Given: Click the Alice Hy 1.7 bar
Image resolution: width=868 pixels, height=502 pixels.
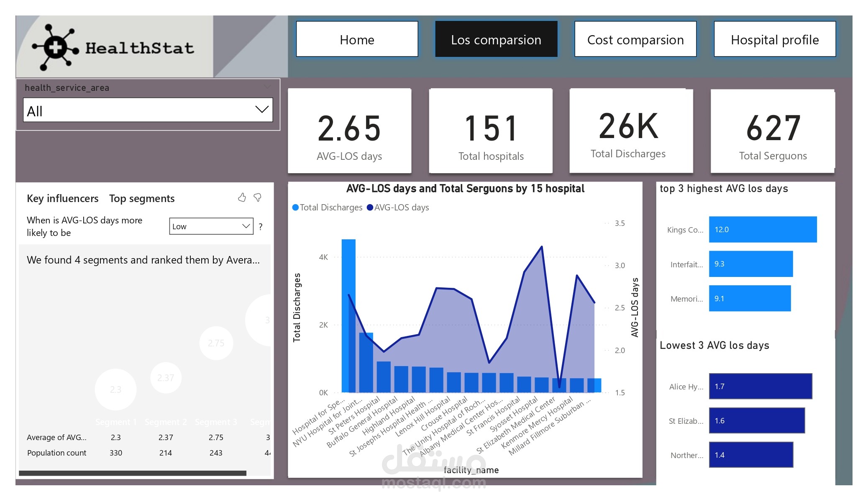Looking at the screenshot, I should click(760, 386).
